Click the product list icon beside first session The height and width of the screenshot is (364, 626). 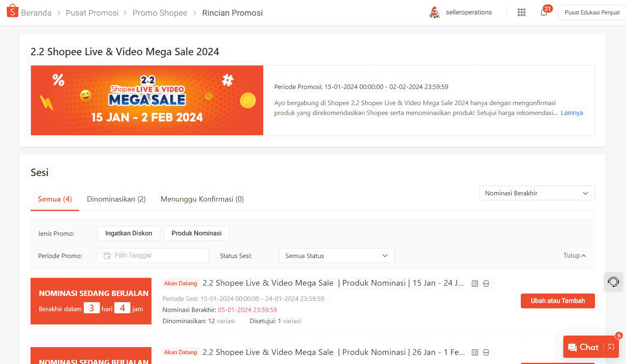pos(475,283)
